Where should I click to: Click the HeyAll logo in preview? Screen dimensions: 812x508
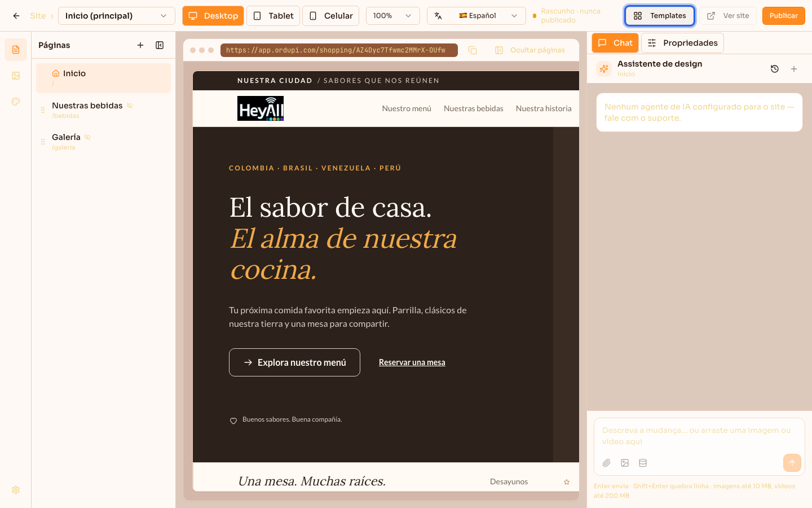(x=261, y=108)
